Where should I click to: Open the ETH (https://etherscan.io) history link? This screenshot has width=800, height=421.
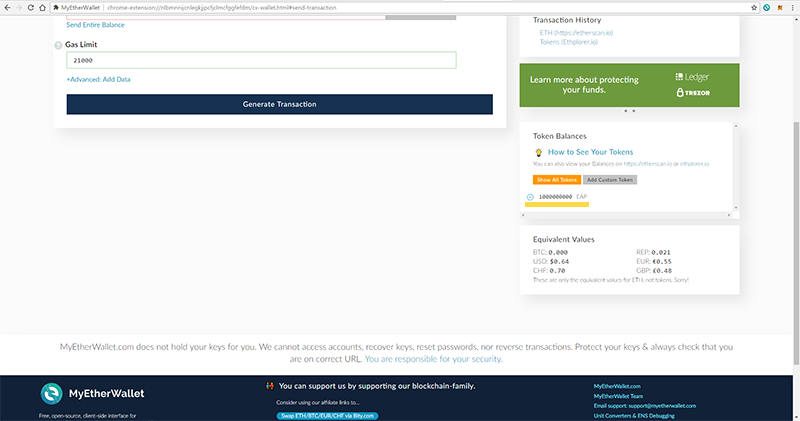point(577,33)
